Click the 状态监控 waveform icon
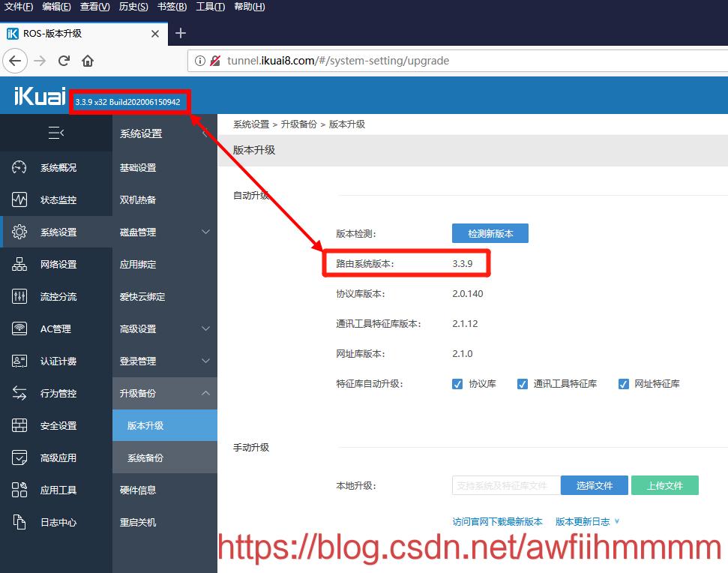 (x=19, y=199)
